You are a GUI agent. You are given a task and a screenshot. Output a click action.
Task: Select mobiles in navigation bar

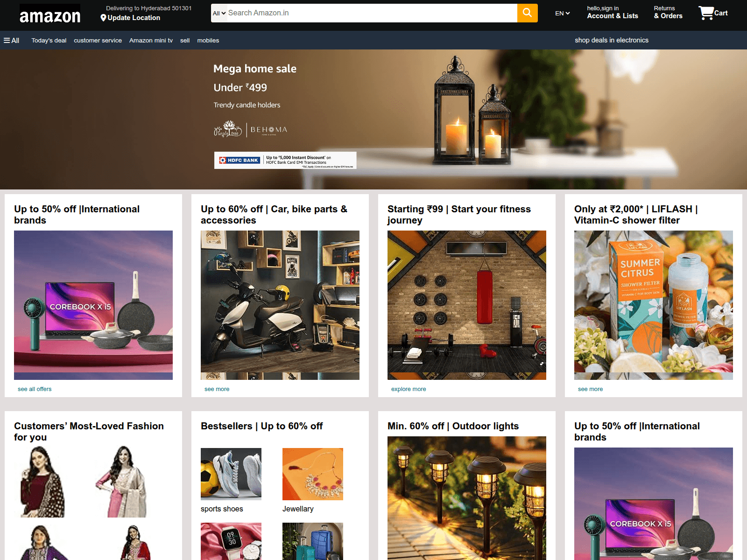pyautogui.click(x=208, y=41)
